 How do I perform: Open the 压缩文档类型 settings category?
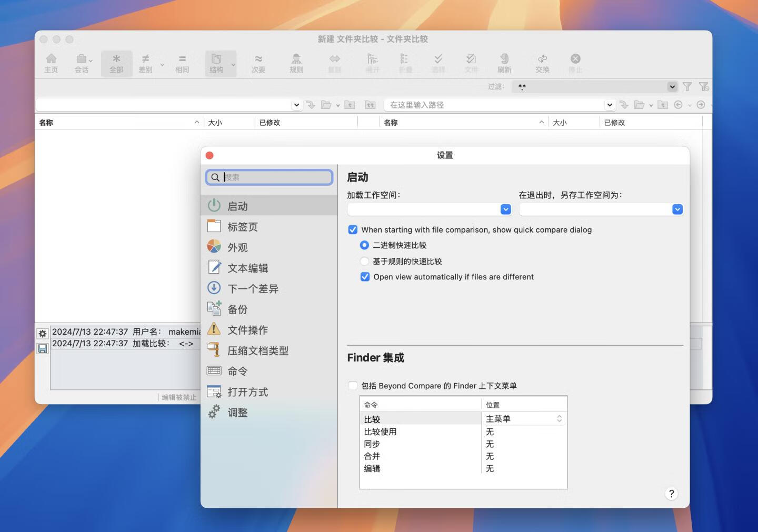[269, 350]
